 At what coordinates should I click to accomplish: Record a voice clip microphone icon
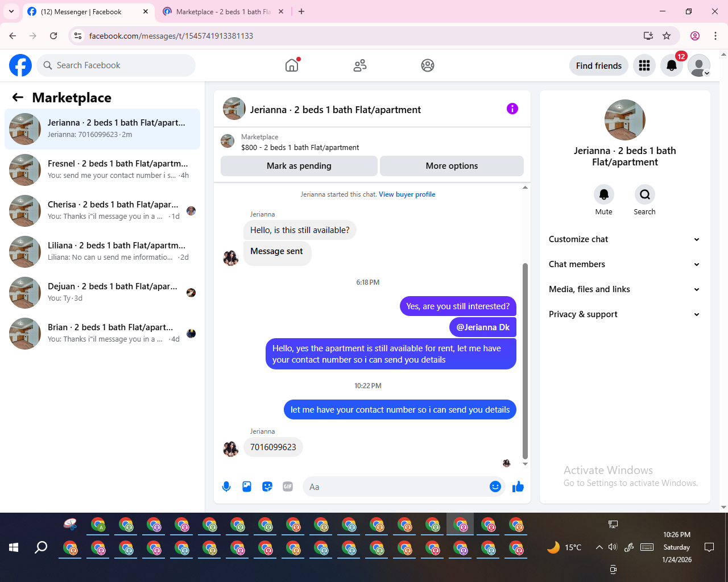226,487
